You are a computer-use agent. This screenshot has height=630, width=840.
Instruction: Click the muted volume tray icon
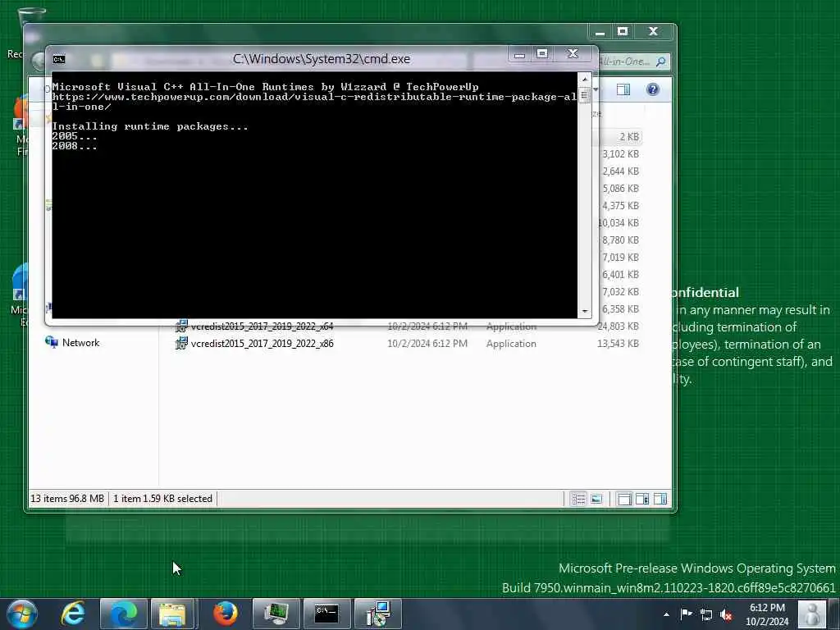[726, 614]
